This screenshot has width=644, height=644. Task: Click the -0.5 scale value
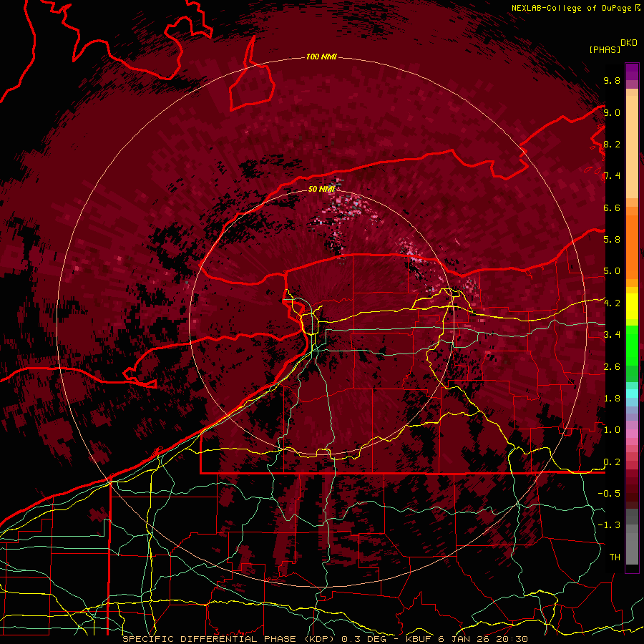coord(609,494)
